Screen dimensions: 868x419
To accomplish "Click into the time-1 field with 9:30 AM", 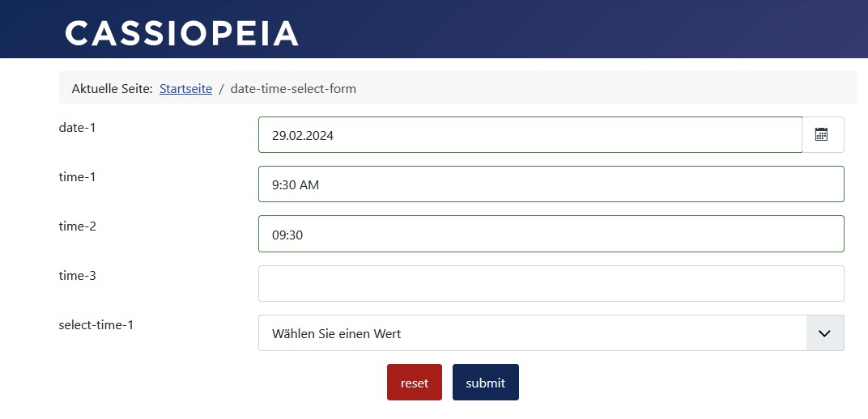I will (x=551, y=184).
